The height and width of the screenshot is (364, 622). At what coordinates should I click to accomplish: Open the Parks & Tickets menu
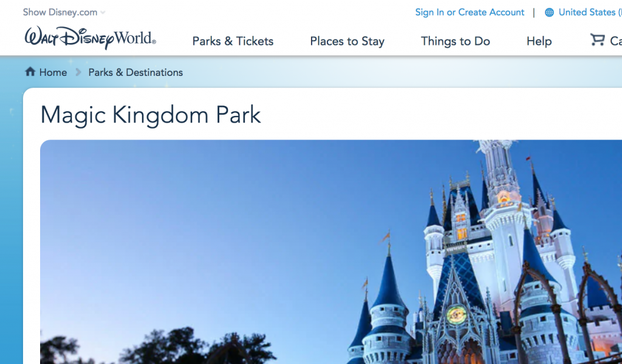click(x=233, y=41)
